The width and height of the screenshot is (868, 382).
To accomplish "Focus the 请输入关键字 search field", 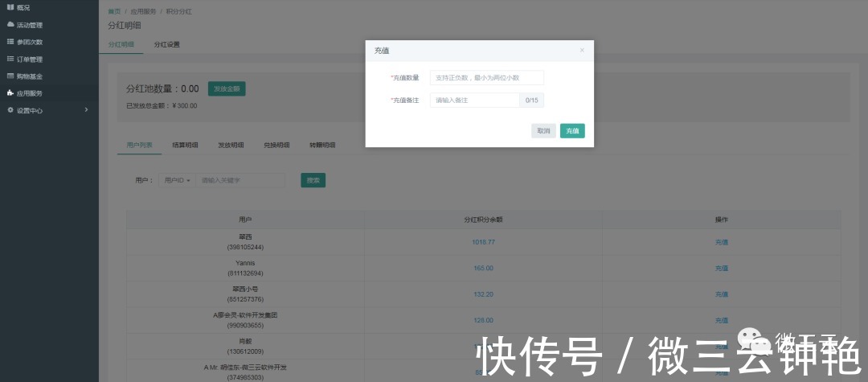I will click(x=240, y=180).
